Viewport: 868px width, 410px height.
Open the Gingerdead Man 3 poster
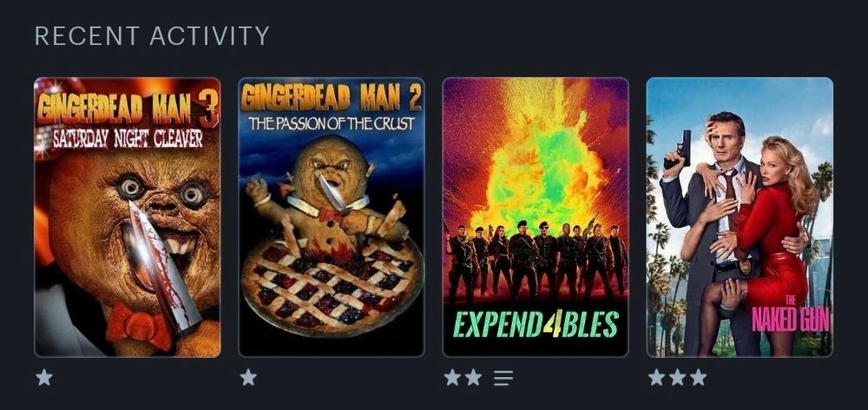[128, 217]
